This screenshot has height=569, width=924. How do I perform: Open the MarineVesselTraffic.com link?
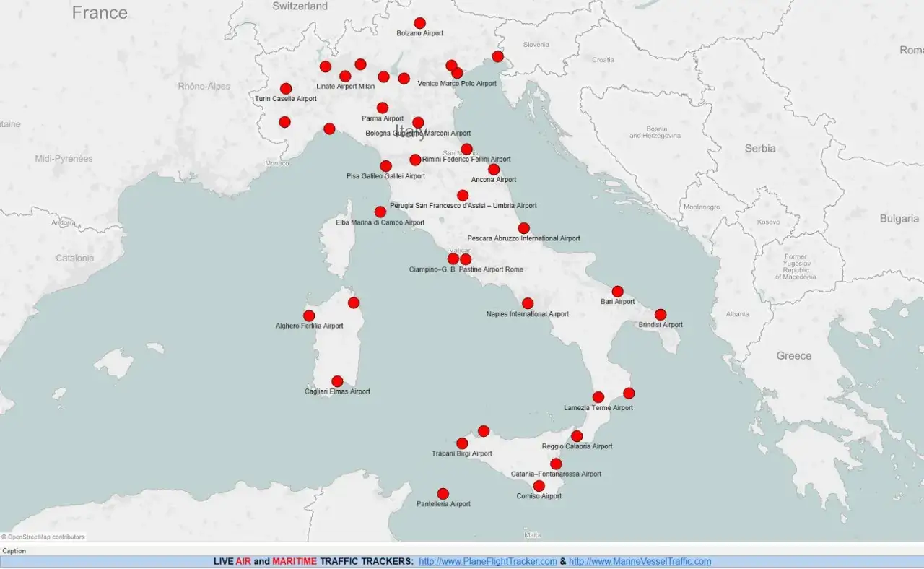click(x=641, y=561)
